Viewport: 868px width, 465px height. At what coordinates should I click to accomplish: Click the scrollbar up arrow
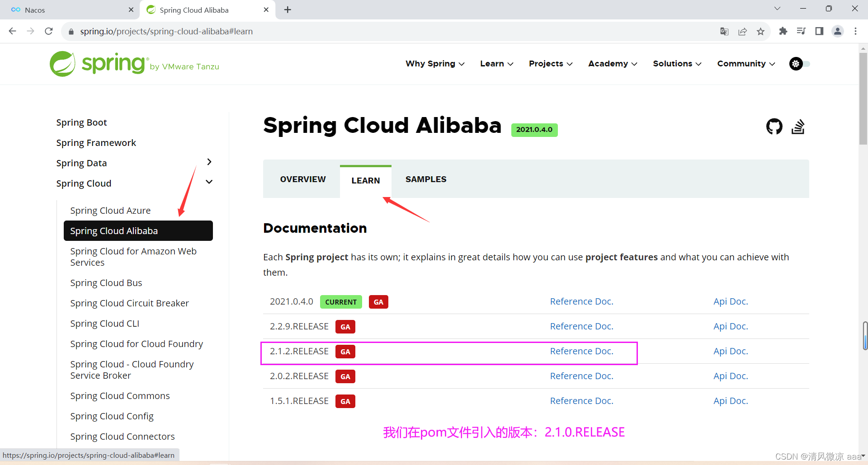tap(863, 48)
